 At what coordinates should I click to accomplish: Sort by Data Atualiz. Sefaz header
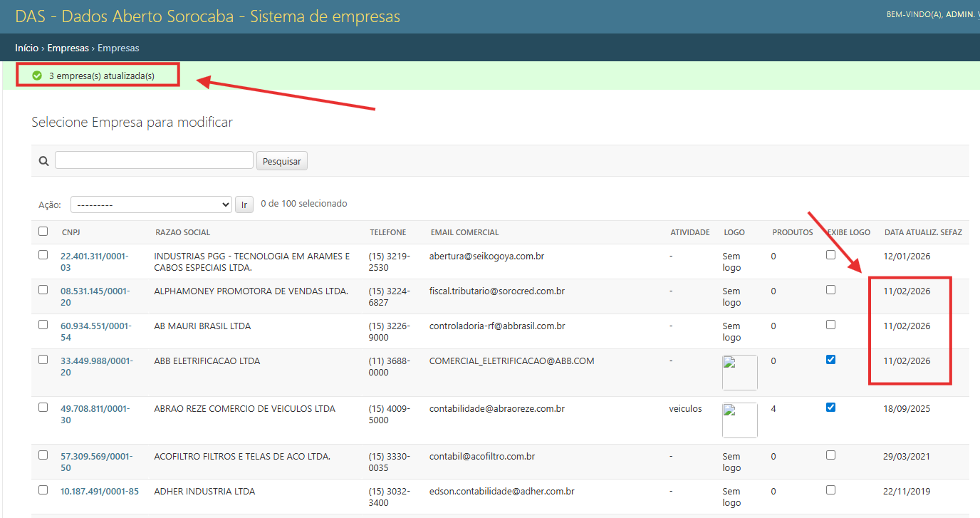(923, 232)
